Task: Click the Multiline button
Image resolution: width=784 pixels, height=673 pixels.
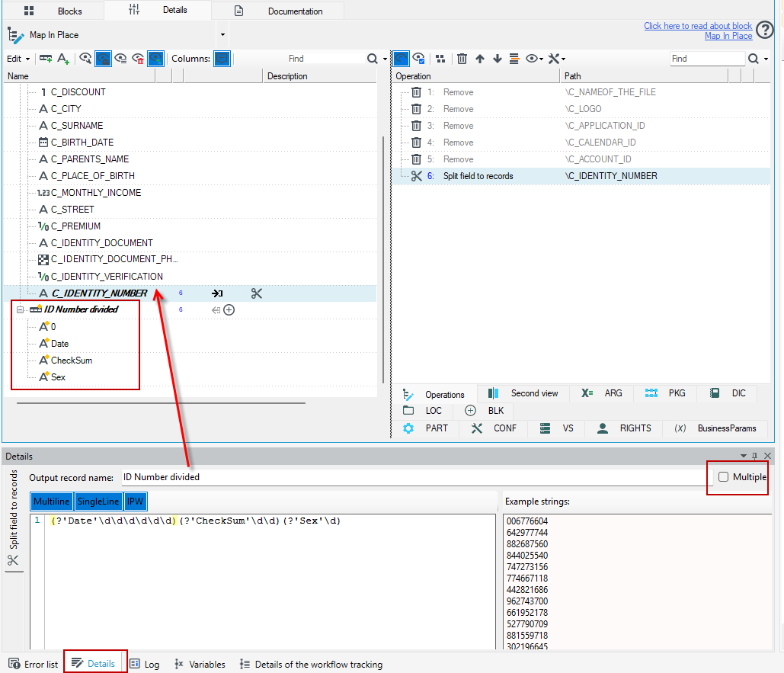Action: 52,501
